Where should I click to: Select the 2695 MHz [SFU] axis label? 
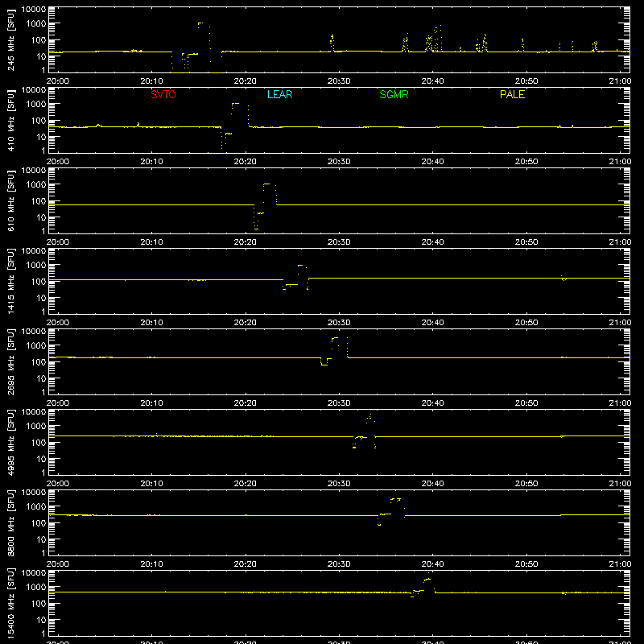click(x=10, y=362)
